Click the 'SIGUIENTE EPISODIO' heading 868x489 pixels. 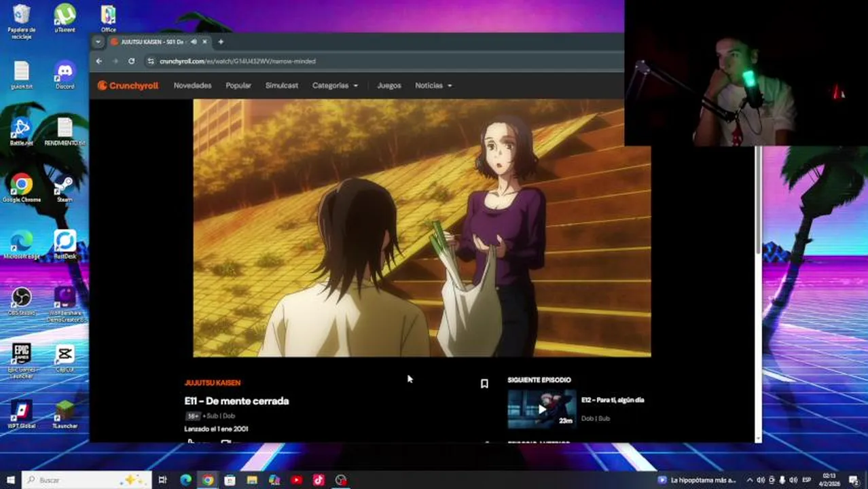click(539, 380)
